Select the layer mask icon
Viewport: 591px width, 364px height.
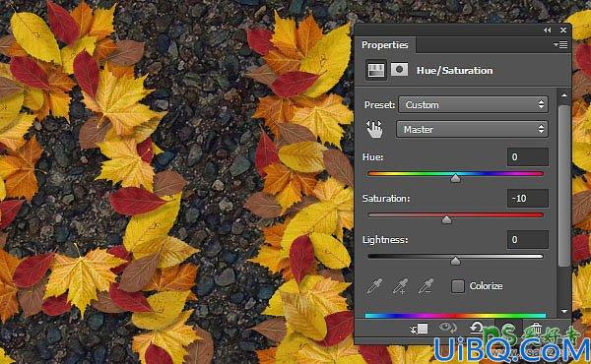(399, 70)
